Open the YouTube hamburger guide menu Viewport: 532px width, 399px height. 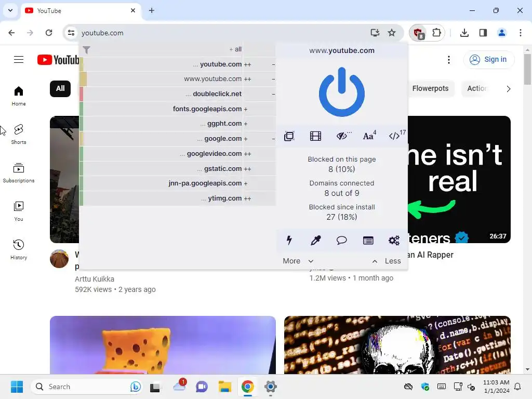(19, 60)
